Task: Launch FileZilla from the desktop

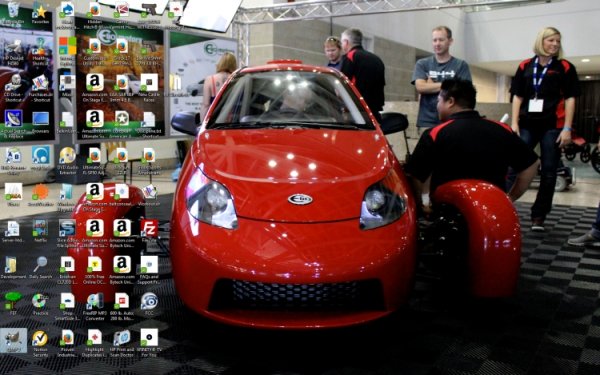Action: click(x=149, y=231)
